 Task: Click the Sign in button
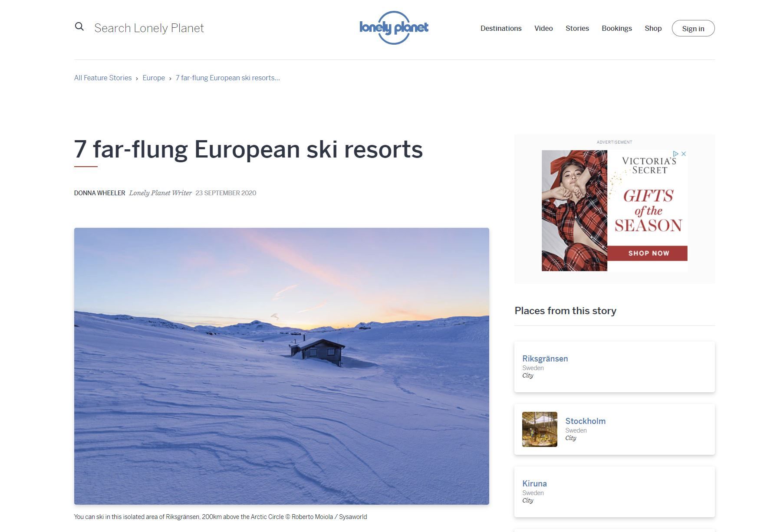[x=693, y=28]
